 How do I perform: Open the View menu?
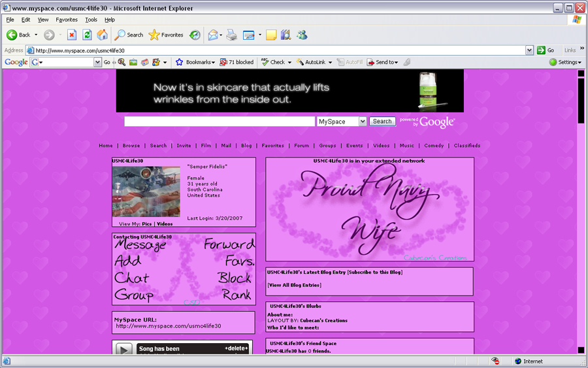tap(42, 20)
